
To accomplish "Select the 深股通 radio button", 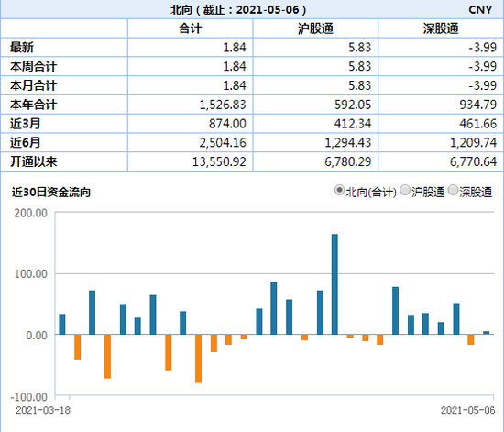I will 453,191.
